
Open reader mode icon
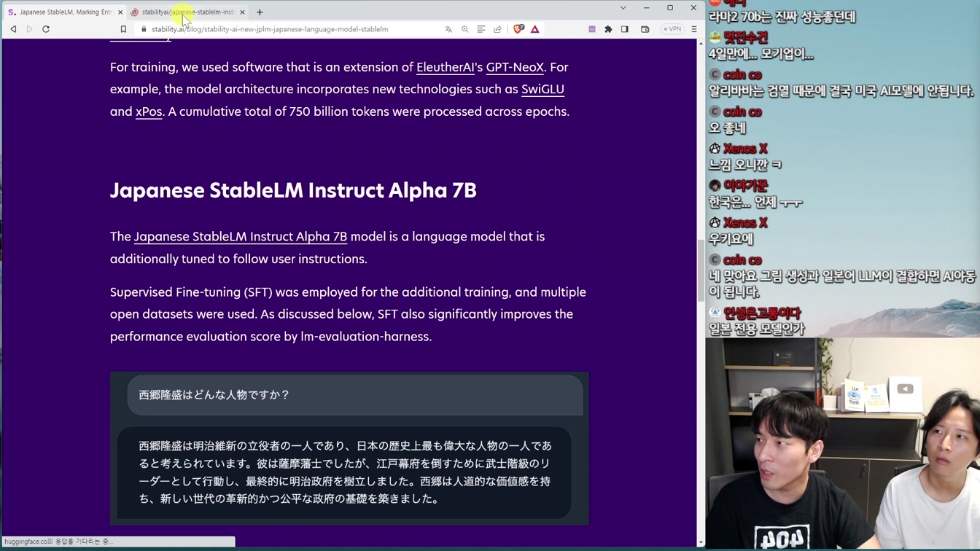[x=481, y=29]
